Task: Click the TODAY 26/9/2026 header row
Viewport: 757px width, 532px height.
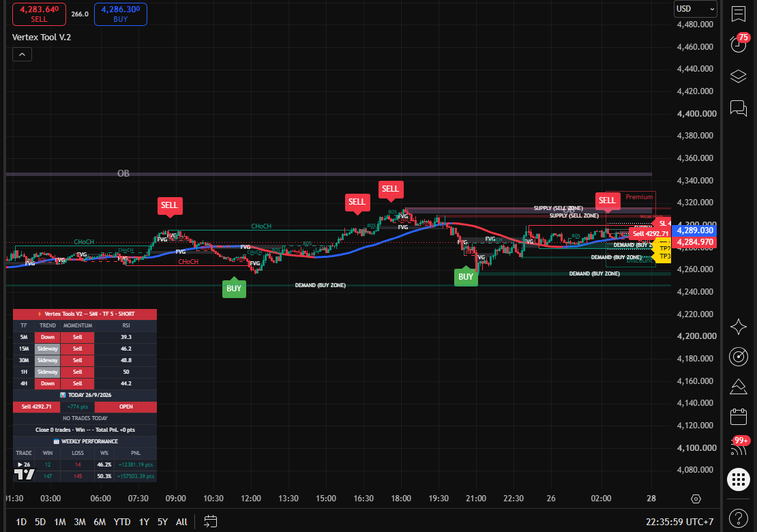Action: pyautogui.click(x=85, y=395)
